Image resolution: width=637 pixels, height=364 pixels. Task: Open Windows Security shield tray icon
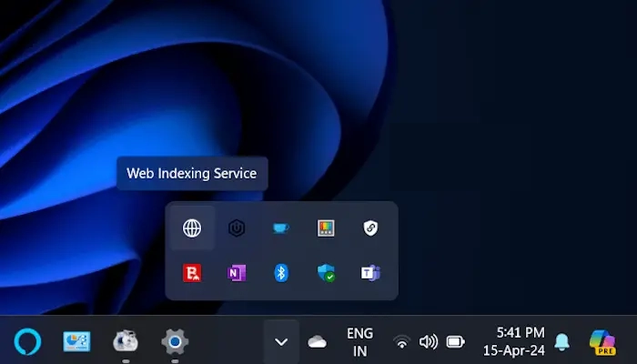pyautogui.click(x=326, y=273)
